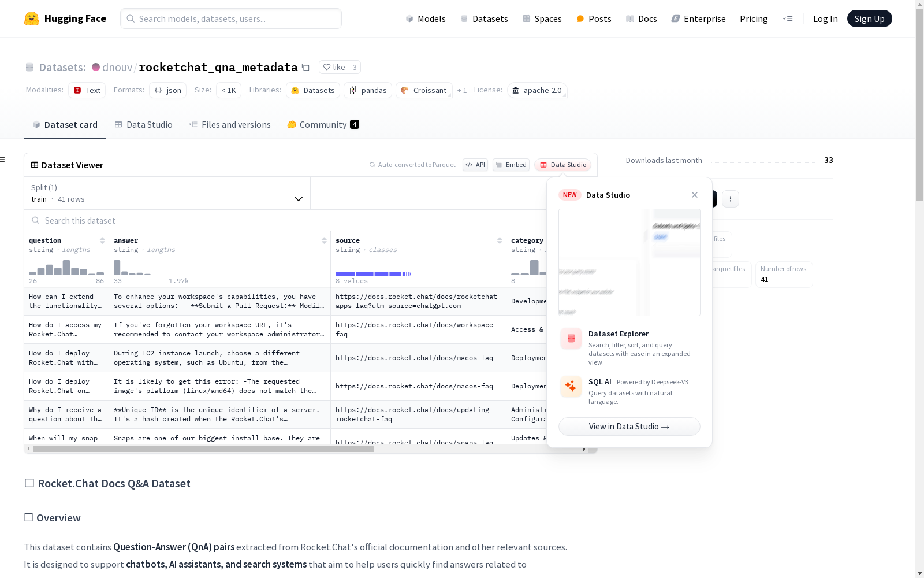Click the answer column length histogram
Image resolution: width=924 pixels, height=578 pixels.
point(151,268)
